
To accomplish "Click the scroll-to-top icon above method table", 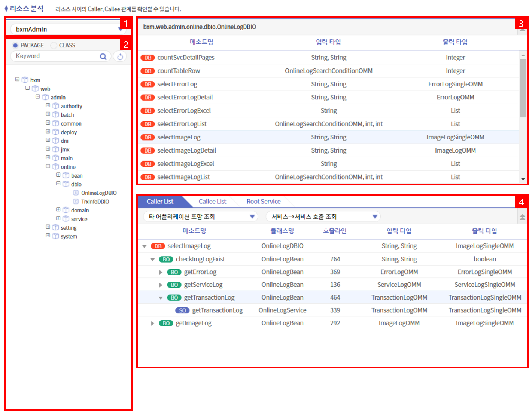I will tap(522, 29).
